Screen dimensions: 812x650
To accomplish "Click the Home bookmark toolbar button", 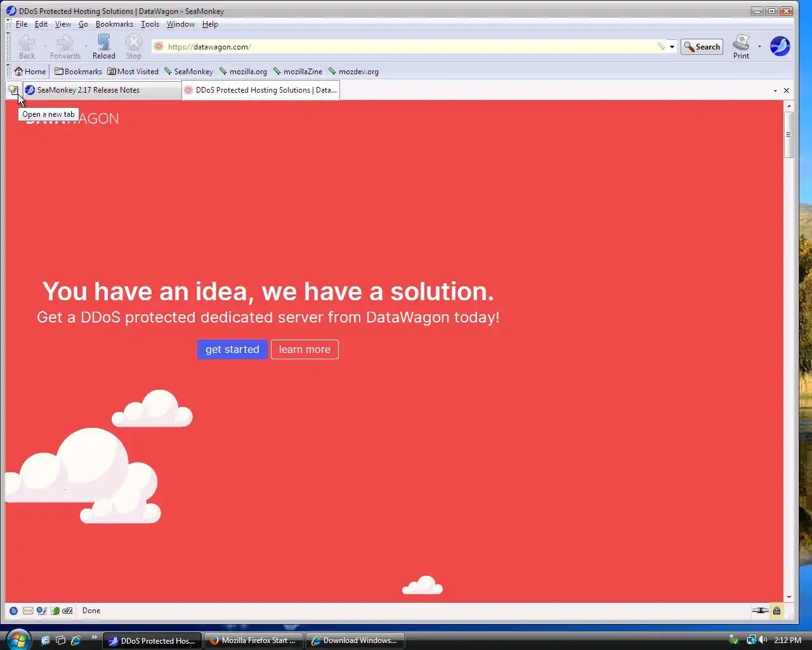I will [x=30, y=71].
